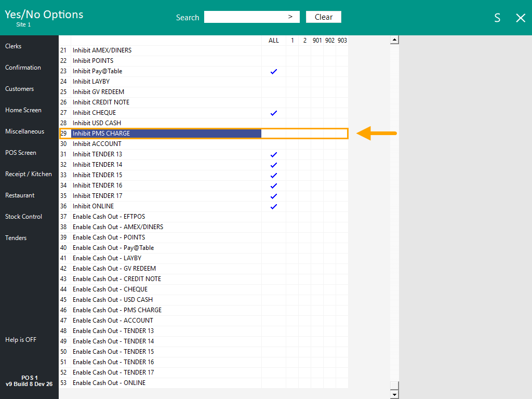Select highlighted row Inhibit PMS CHARGE

[x=204, y=134]
